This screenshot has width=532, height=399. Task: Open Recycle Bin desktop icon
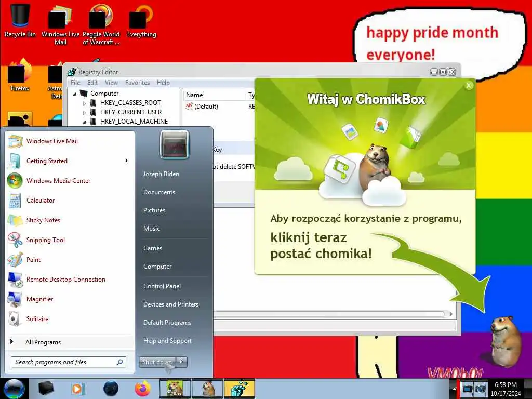click(20, 20)
